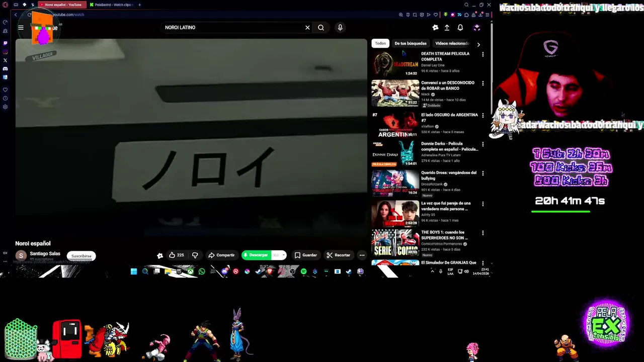Image resolution: width=644 pixels, height=362 pixels.
Task: Open Twitch from the browser sidebar
Action: (x=5, y=43)
